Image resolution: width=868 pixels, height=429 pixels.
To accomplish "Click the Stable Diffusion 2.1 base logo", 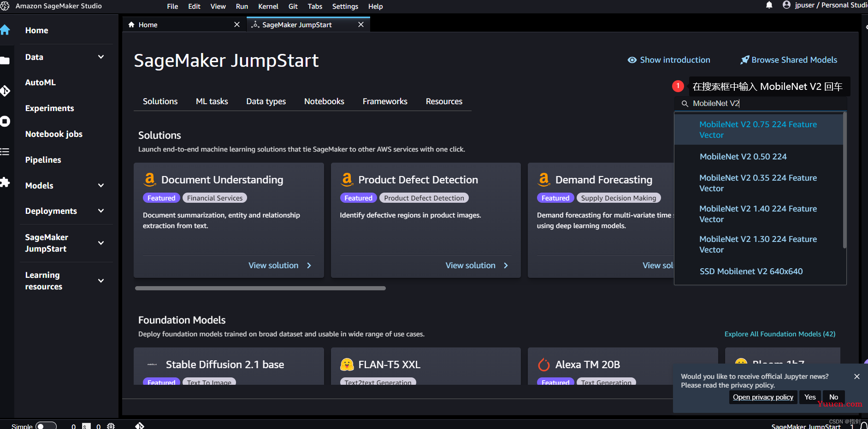I will 152,364.
